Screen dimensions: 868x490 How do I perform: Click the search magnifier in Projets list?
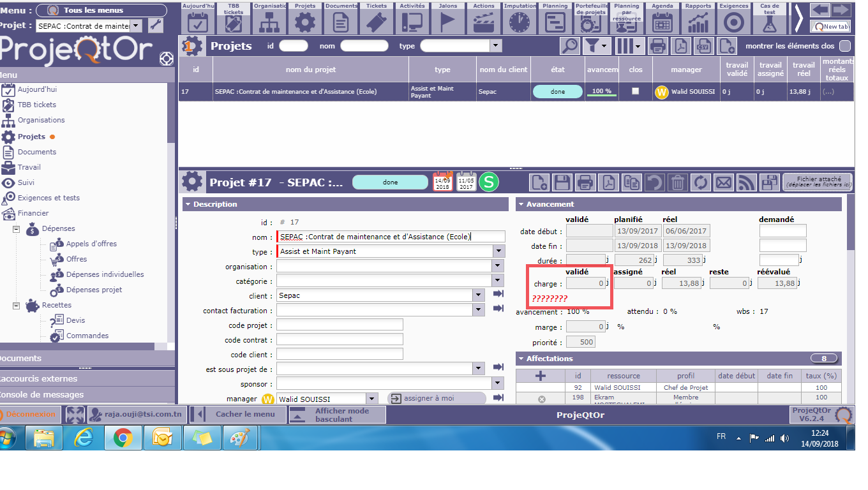(x=570, y=46)
